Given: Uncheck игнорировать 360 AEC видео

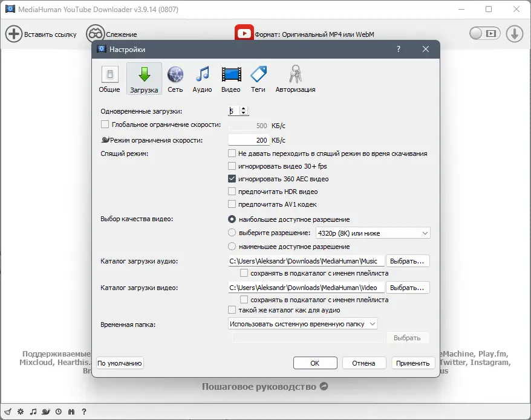Looking at the screenshot, I should [232, 179].
